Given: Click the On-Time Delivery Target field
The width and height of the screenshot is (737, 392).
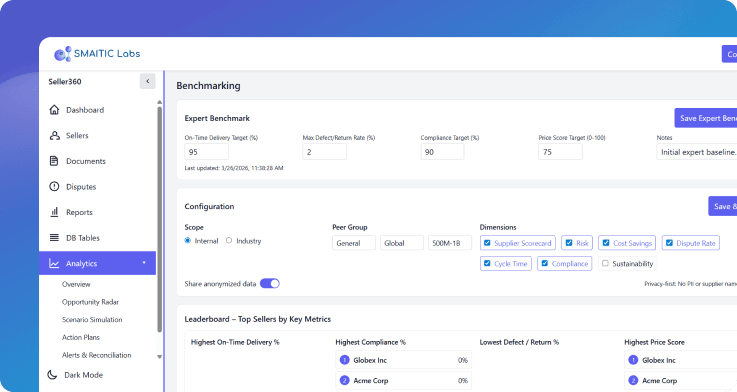Looking at the screenshot, I should (206, 152).
